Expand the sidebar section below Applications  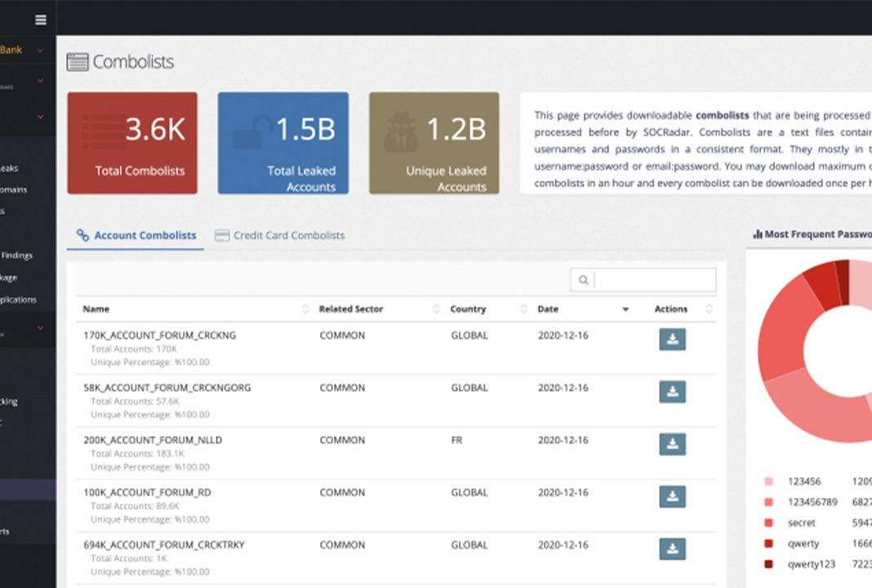click(40, 328)
